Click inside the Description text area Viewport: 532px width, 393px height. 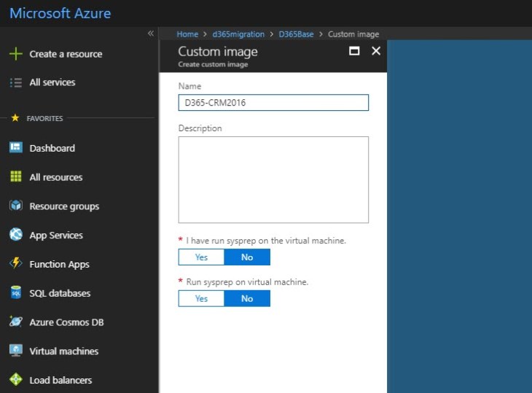coord(273,179)
